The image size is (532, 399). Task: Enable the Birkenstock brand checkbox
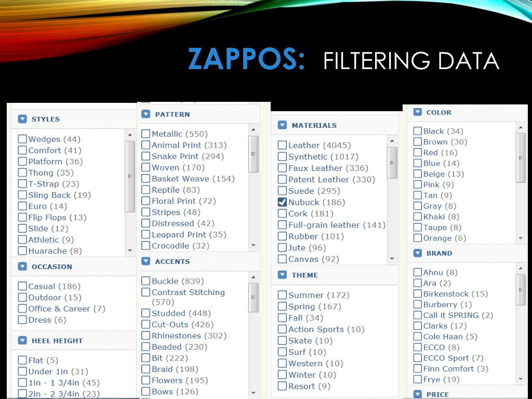[418, 294]
